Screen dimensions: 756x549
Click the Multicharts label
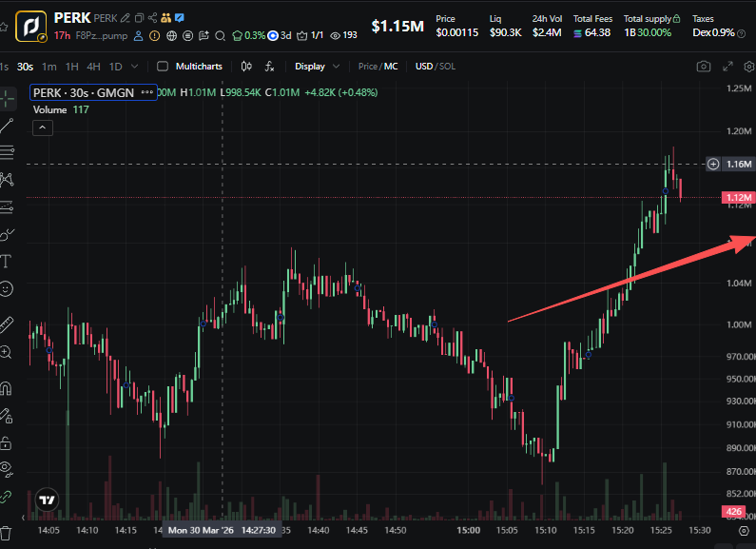click(199, 67)
